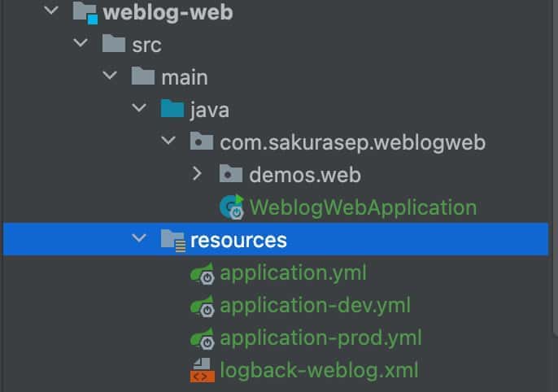
Task: Select the java folder name
Action: (x=210, y=110)
